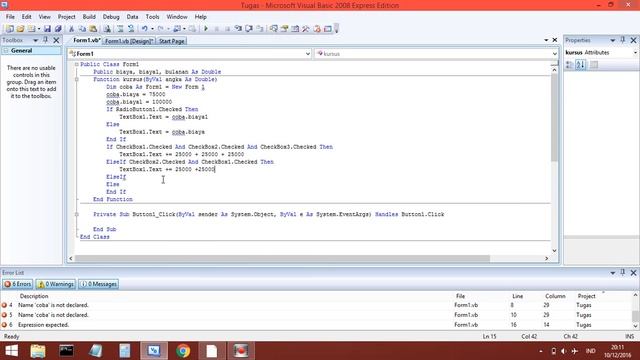This screenshot has height=360, width=640.
Task: Toggle auto-hide pin on the Properties panel
Action: click(x=623, y=40)
